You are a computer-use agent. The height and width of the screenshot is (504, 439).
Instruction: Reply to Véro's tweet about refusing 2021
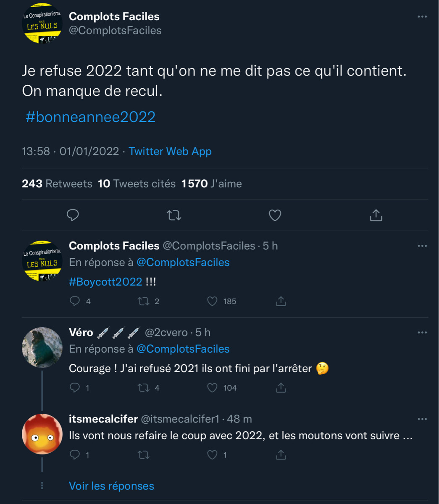(x=74, y=388)
